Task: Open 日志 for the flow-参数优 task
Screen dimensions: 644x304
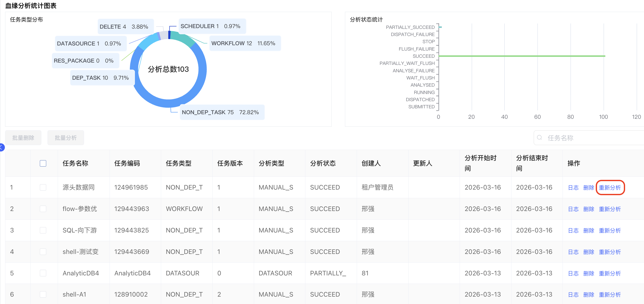Action: click(573, 209)
